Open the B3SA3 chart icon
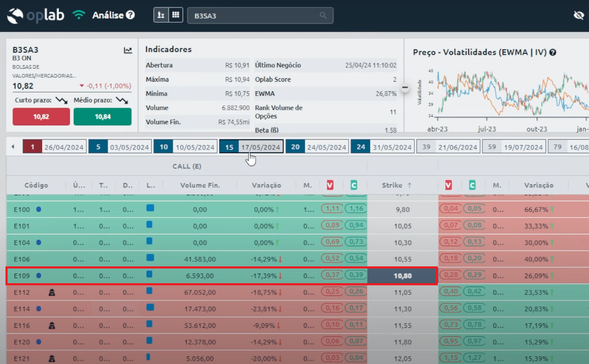 point(128,50)
